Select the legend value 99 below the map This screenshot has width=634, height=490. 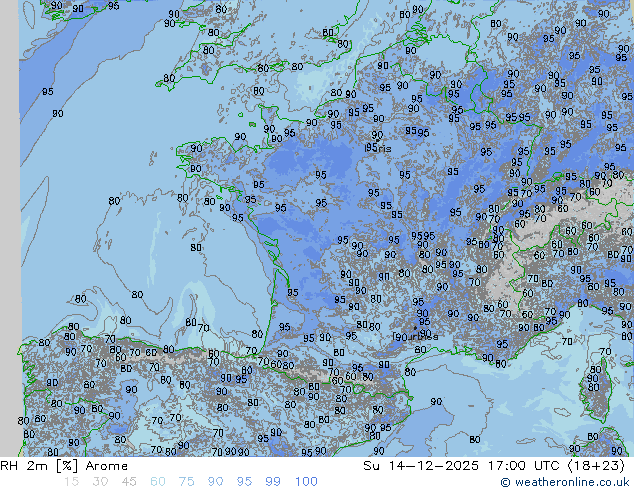(273, 482)
